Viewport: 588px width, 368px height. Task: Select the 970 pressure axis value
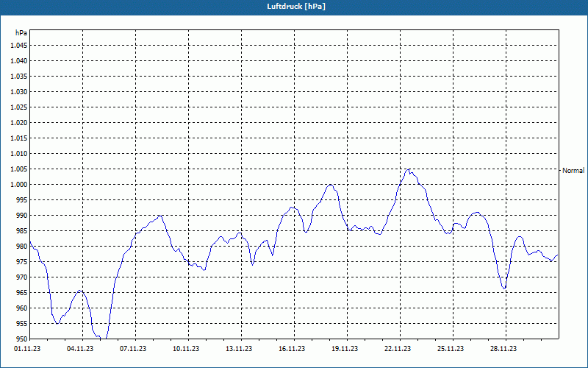click(x=23, y=277)
